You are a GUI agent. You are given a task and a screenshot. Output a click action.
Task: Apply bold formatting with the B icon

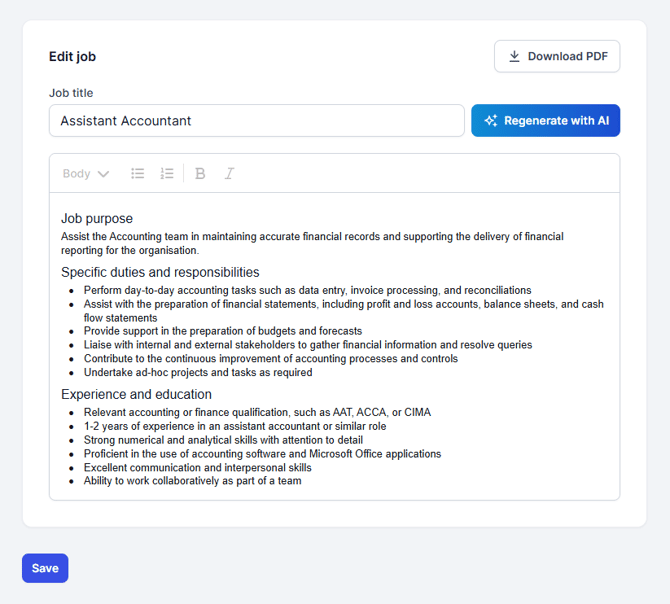(x=200, y=173)
